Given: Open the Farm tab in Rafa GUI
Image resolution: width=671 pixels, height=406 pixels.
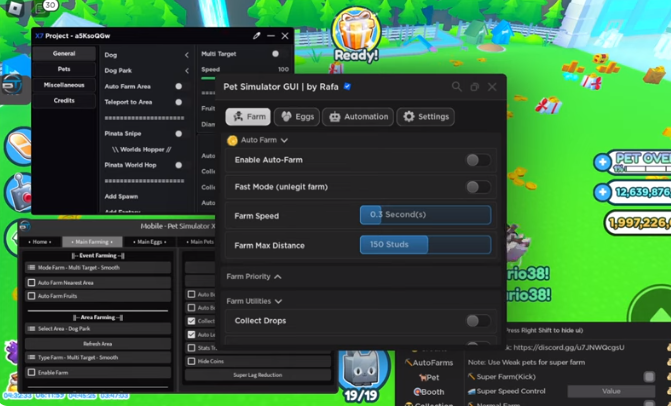Looking at the screenshot, I should (248, 117).
